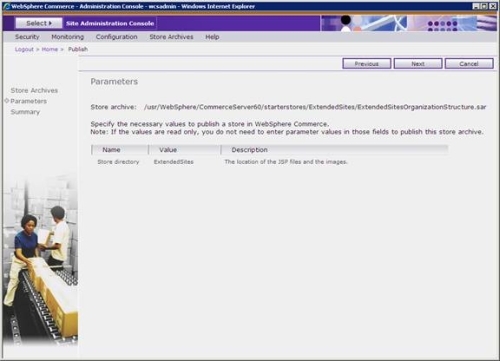Click the Site Administration Console banner title
Screen dimensions: 500x361
coord(110,23)
